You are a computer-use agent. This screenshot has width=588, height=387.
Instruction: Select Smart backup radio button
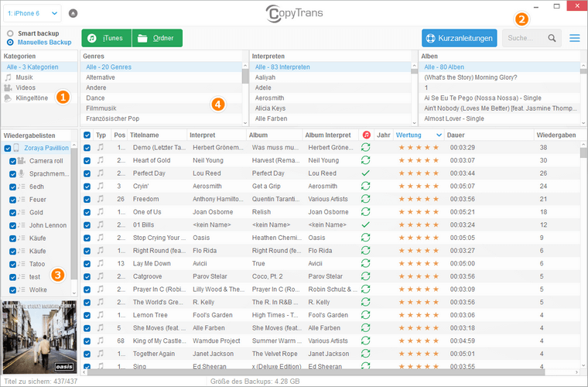point(10,33)
